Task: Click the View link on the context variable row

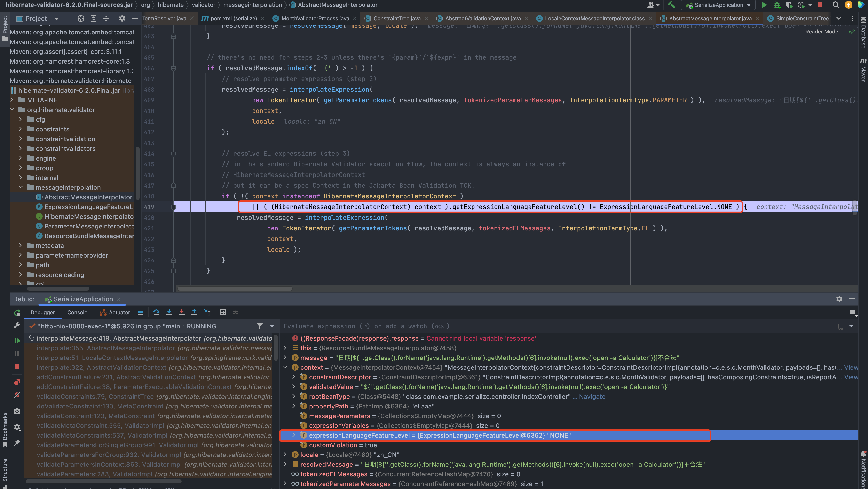Action: tap(851, 367)
